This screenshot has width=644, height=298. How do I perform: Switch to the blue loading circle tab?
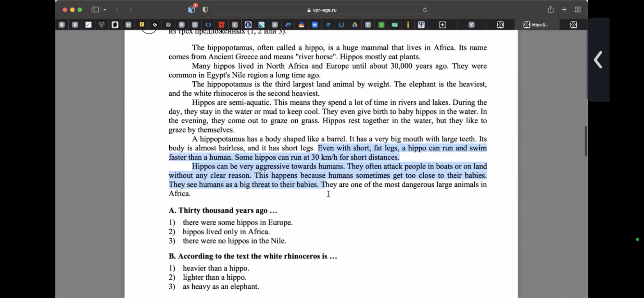click(x=341, y=25)
